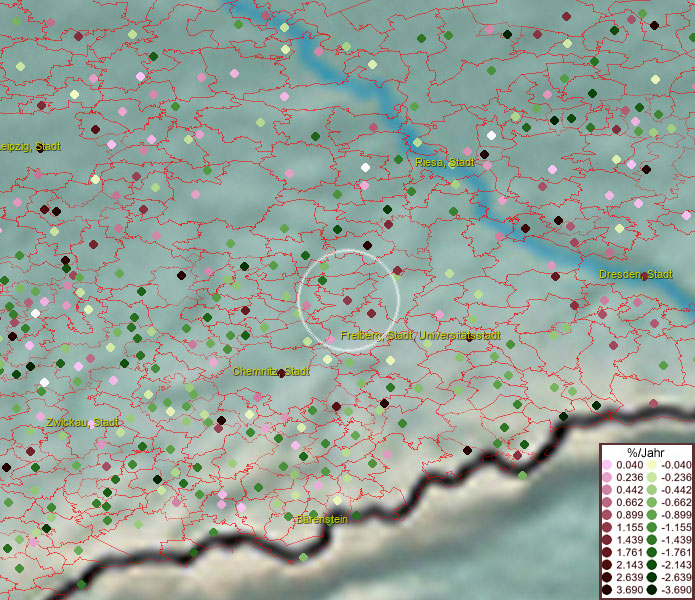Click the -1.155 legend value

676,527
